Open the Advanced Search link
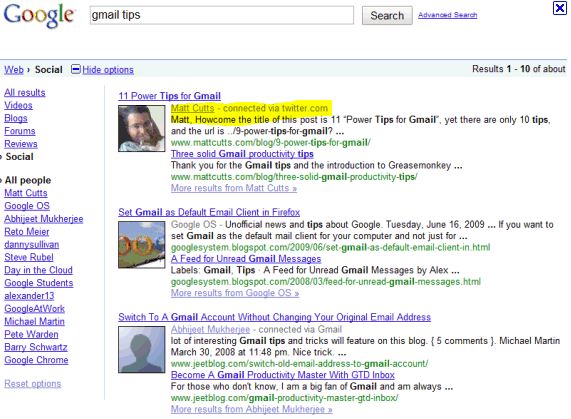The height and width of the screenshot is (419, 571). click(x=448, y=15)
